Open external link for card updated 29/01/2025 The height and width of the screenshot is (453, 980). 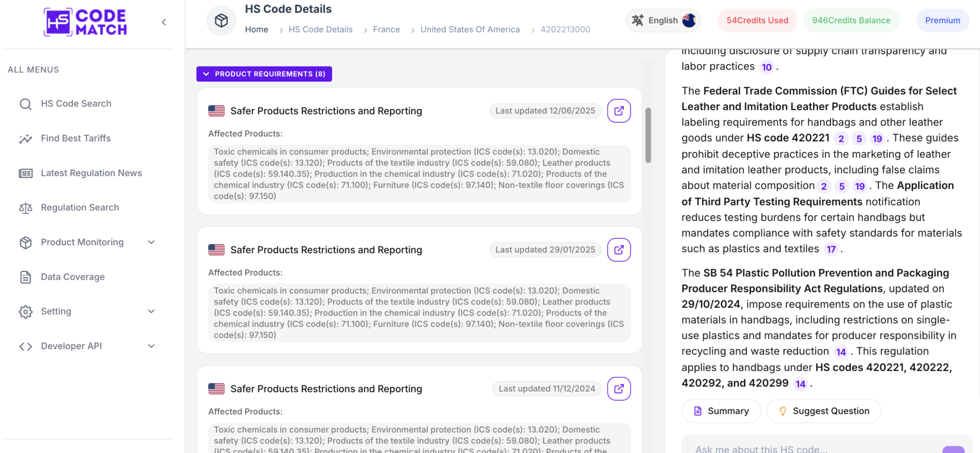click(619, 249)
